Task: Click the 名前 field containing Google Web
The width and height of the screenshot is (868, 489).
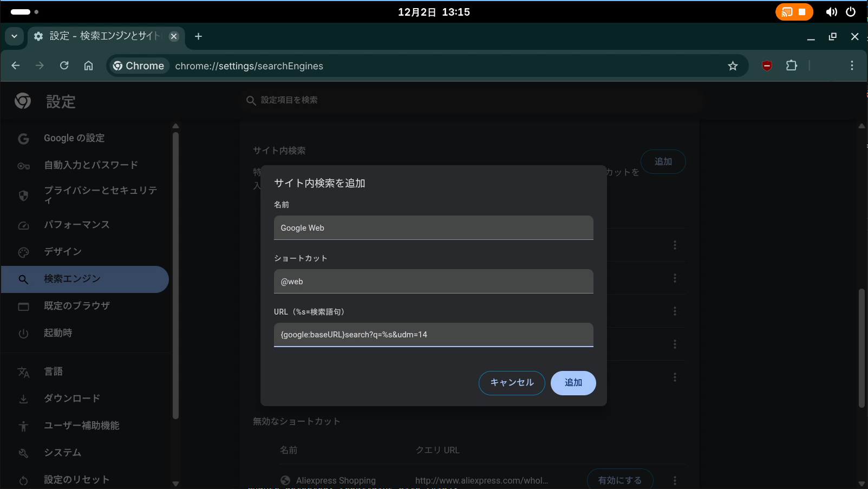Action: (433, 228)
